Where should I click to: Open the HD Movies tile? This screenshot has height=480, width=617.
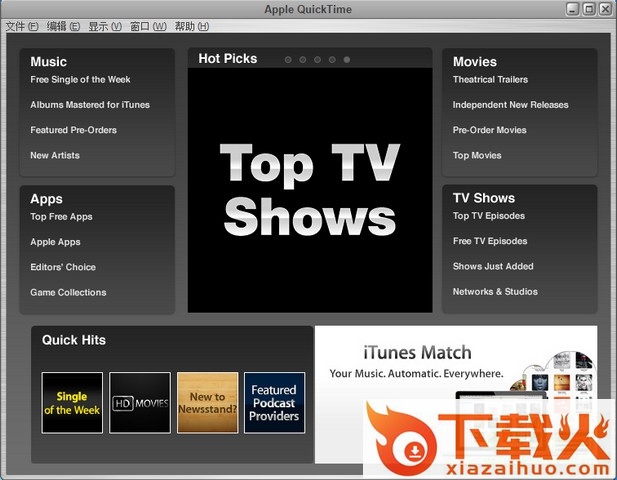click(x=140, y=402)
